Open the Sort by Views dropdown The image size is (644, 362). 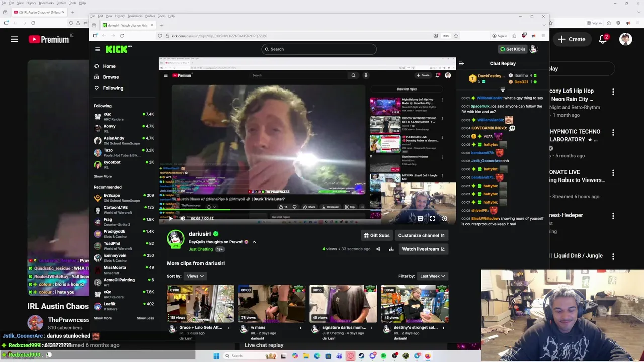(195, 276)
